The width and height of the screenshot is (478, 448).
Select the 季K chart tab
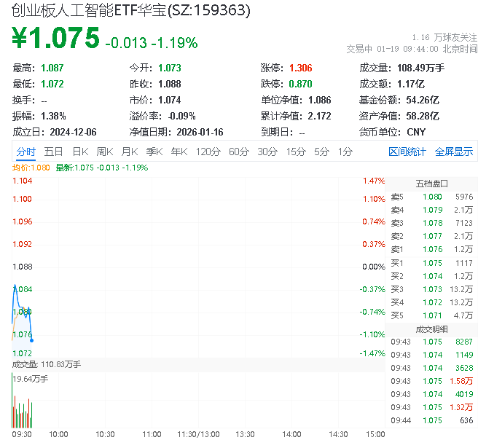click(154, 152)
